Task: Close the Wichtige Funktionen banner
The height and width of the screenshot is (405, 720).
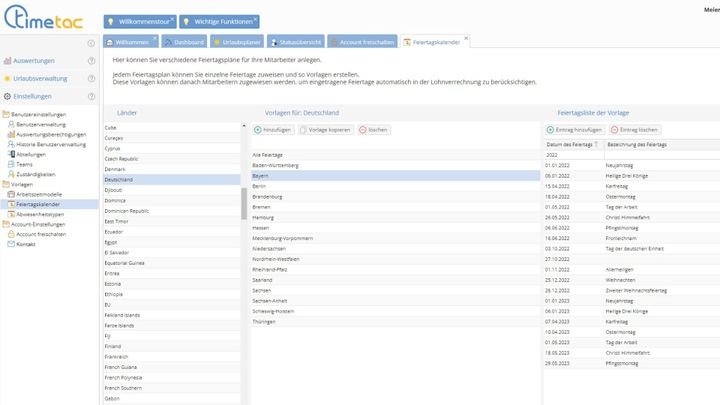Action: (255, 18)
